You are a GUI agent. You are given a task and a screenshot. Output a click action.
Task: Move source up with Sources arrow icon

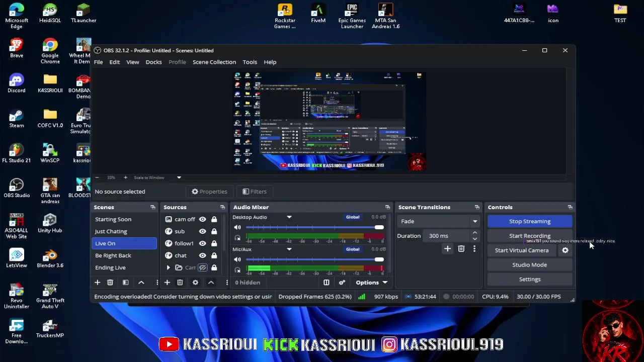pos(211,283)
